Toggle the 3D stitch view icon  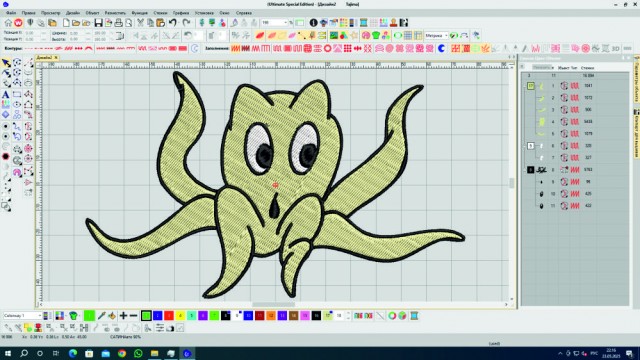coord(616,49)
